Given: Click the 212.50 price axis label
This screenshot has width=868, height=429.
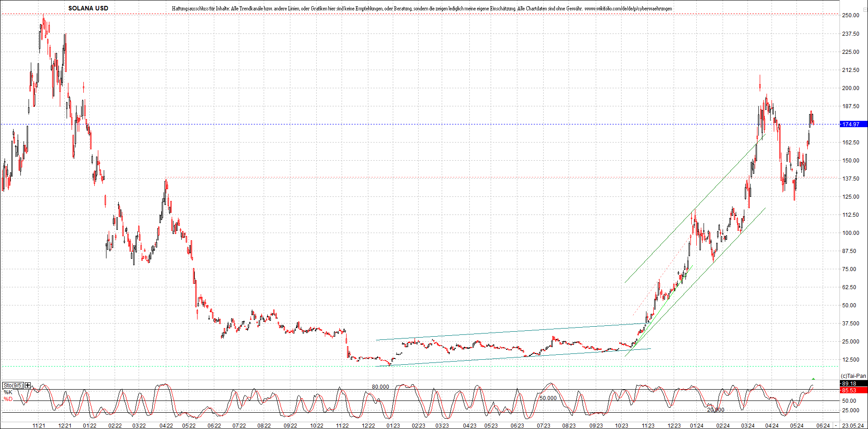Looking at the screenshot, I should point(850,70).
